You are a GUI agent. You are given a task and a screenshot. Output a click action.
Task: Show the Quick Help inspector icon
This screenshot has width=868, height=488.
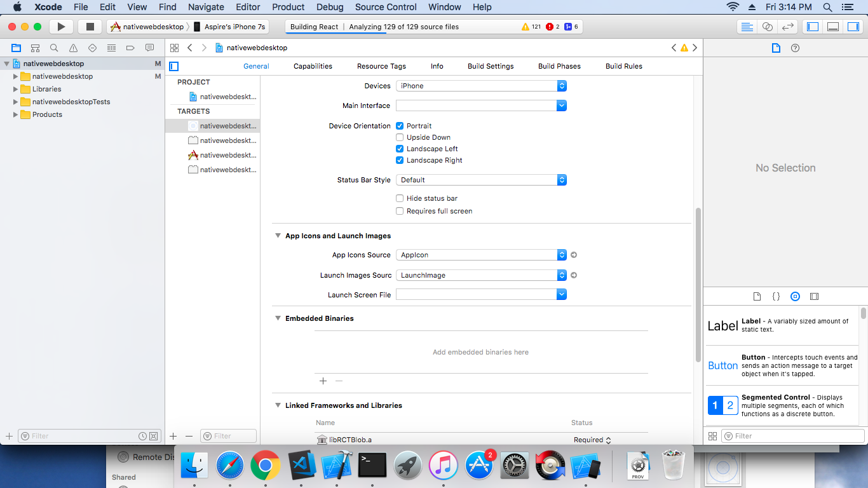[x=795, y=48]
